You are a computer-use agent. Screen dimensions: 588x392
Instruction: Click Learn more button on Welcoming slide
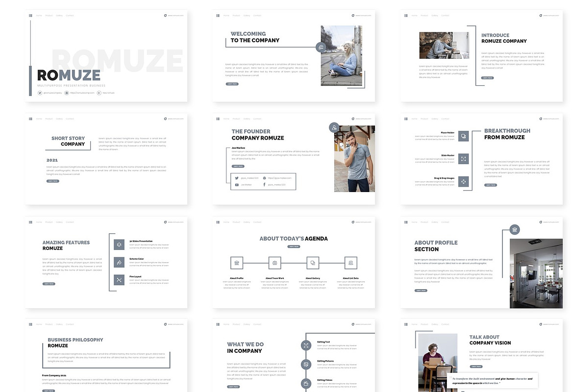(232, 84)
